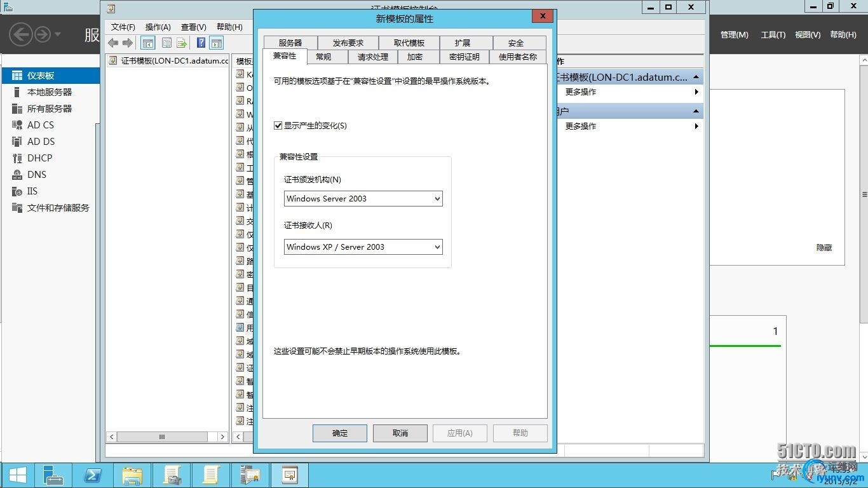Switch to the 取代模板 tab
The image size is (868, 488).
click(409, 43)
